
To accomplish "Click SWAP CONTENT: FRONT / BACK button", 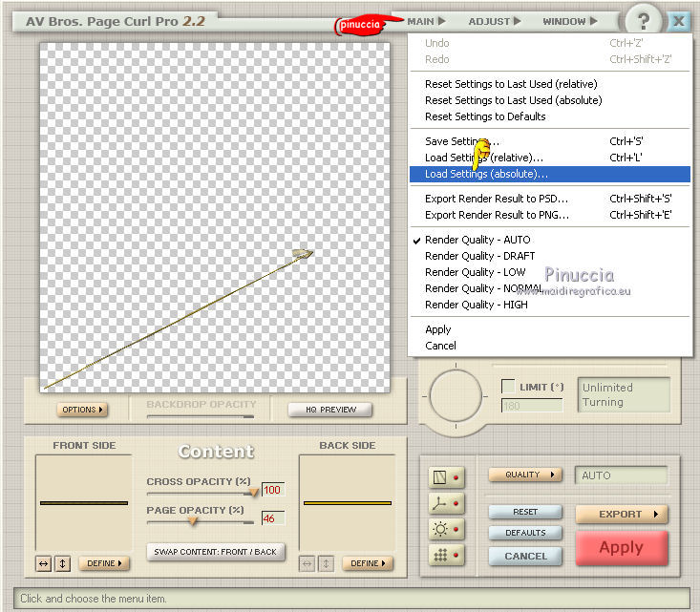I will coord(216,552).
